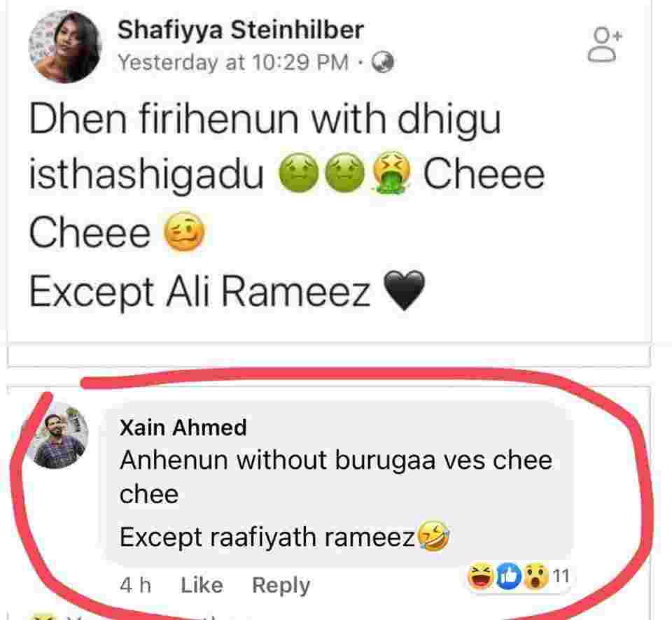The width and height of the screenshot is (672, 620).
Task: Tap the 4 h comment timestamp
Action: (x=135, y=585)
